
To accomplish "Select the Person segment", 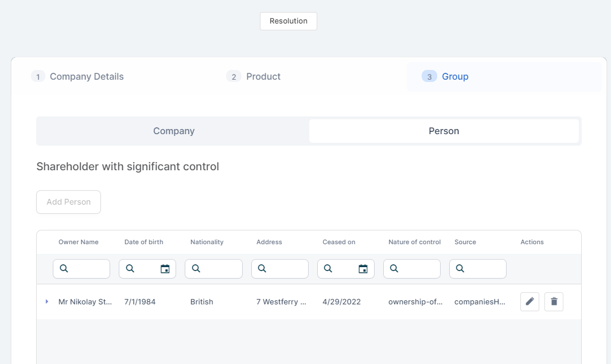I will click(x=443, y=131).
